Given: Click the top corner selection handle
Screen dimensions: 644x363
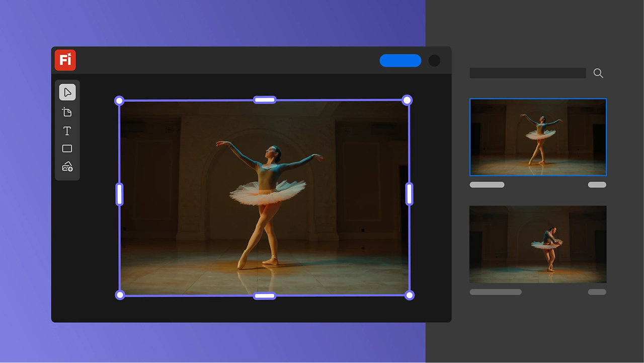Looking at the screenshot, I should (119, 100).
